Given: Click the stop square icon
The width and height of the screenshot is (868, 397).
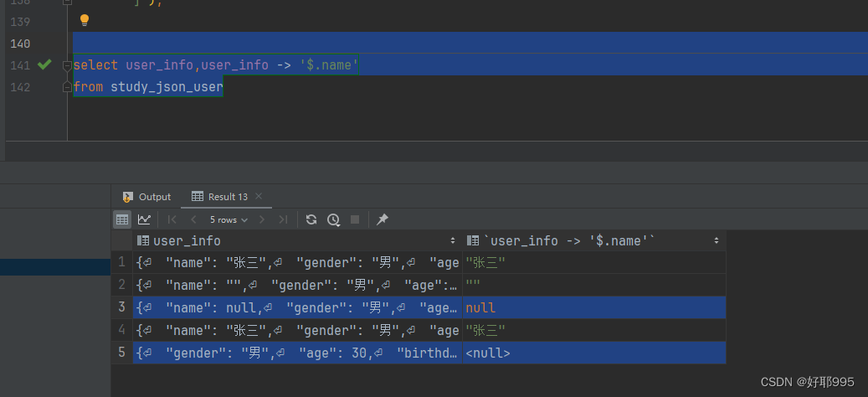Looking at the screenshot, I should pos(355,219).
